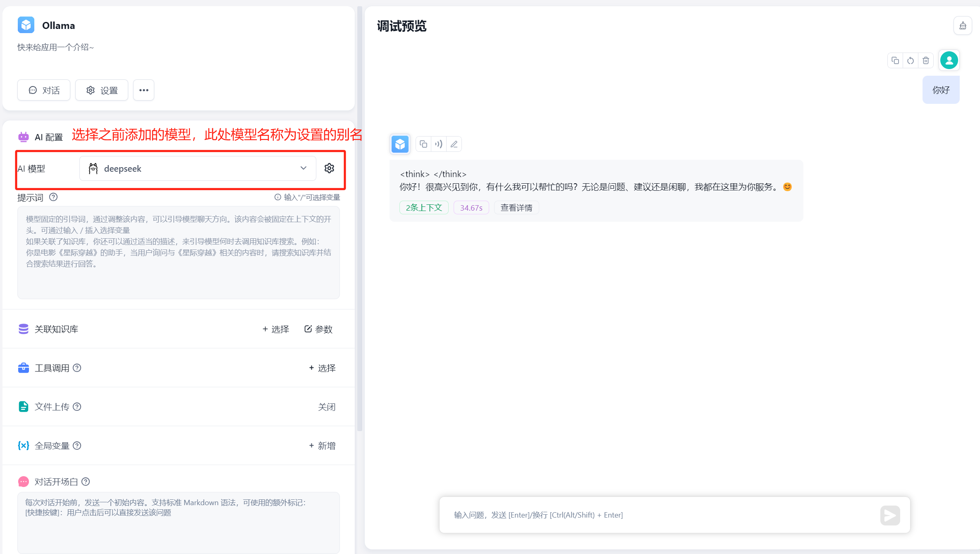The height and width of the screenshot is (554, 980).
Task: Clear chat with top-right broom icon
Action: point(963,26)
